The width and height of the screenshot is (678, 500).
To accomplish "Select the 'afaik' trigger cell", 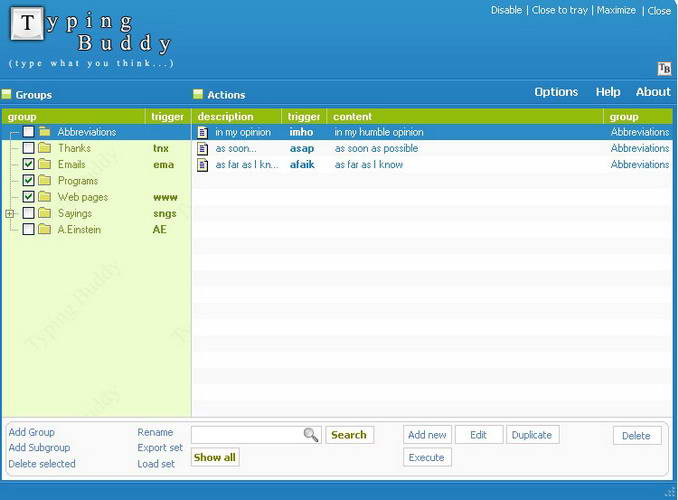I will pyautogui.click(x=302, y=165).
